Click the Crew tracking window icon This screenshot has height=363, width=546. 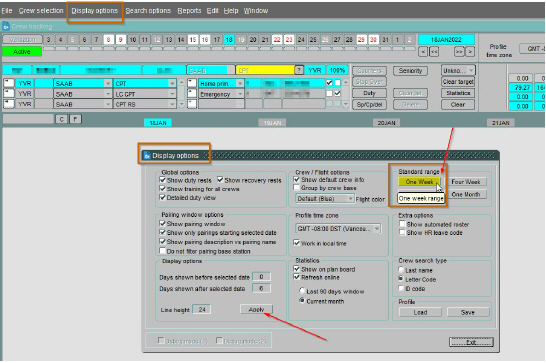click(x=6, y=26)
